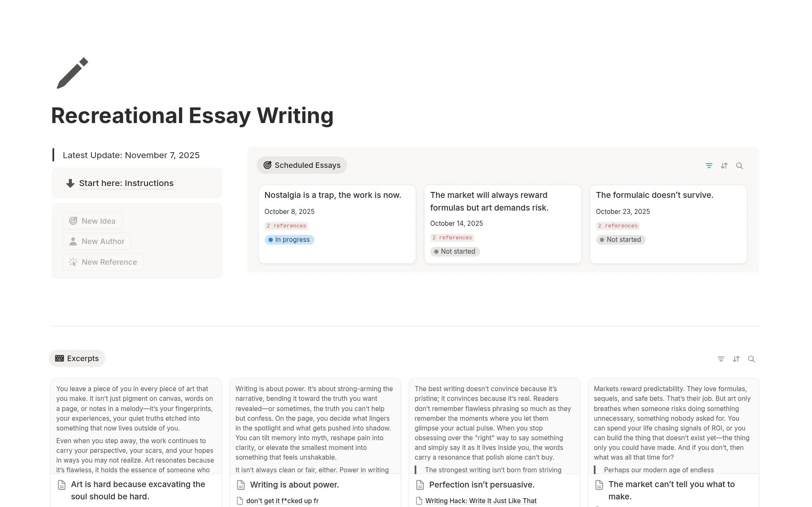Image resolution: width=812 pixels, height=507 pixels.
Task: Open filter options for Scheduled Essays gallery
Action: (709, 165)
